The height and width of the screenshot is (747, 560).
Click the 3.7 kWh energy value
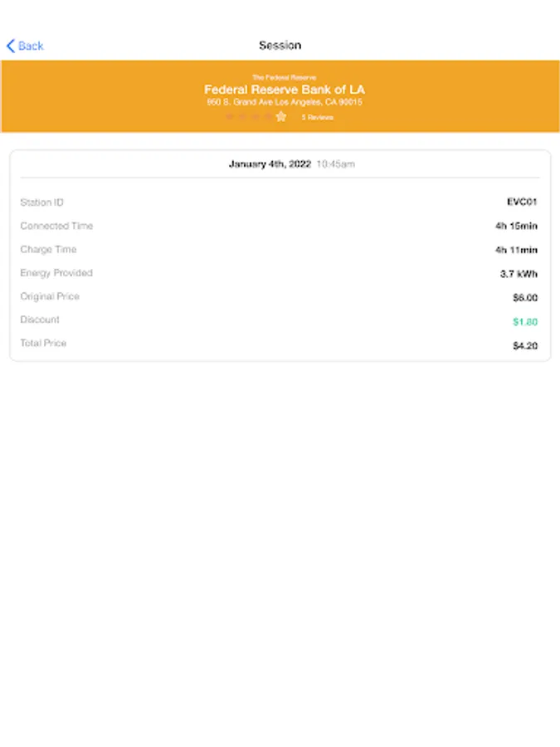(x=519, y=273)
